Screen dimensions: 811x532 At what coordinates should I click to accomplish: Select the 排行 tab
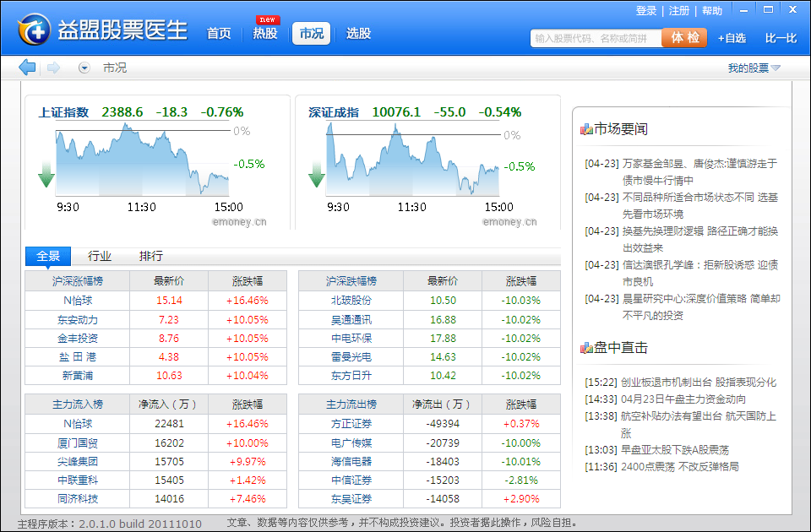151,256
